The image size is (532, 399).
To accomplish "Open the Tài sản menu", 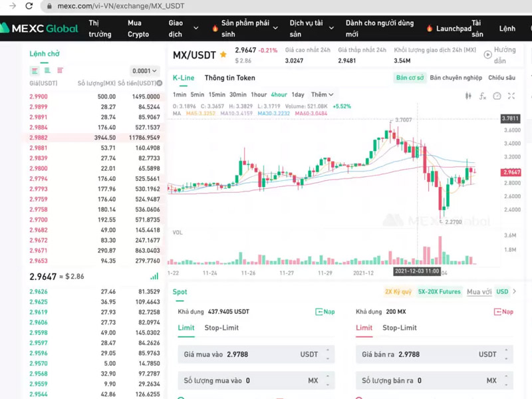I will tap(477, 29).
